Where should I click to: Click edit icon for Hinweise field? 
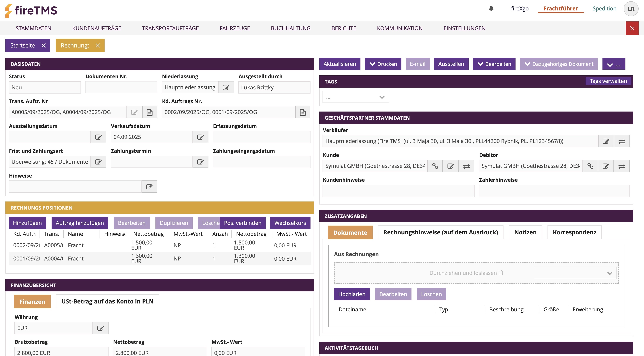tap(149, 187)
